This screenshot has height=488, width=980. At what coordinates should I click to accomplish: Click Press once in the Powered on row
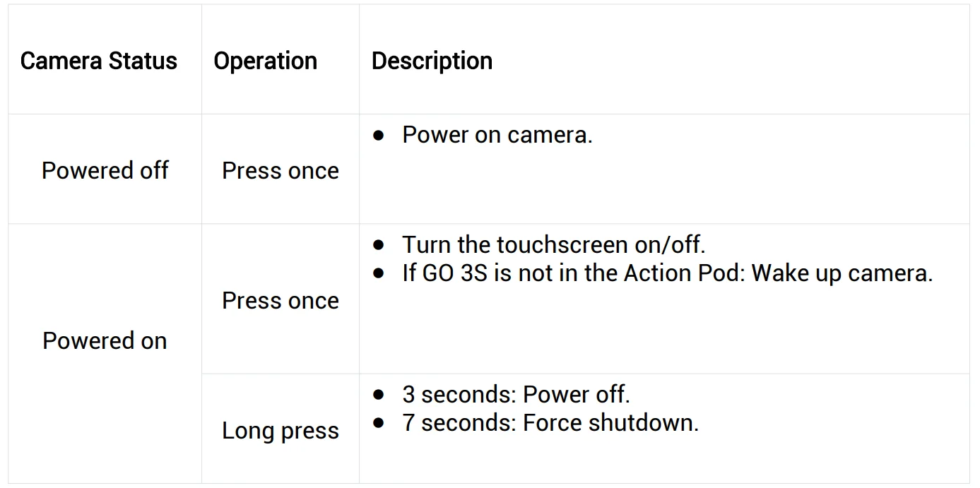tap(281, 301)
